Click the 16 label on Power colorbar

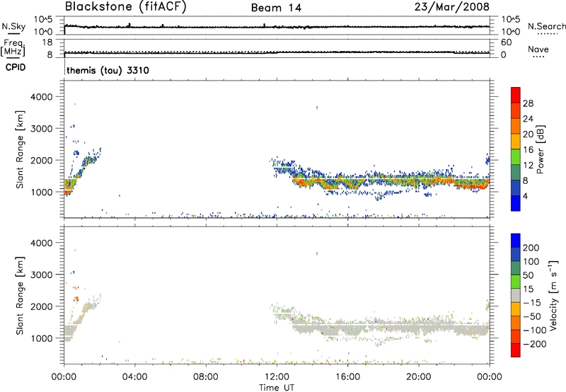coord(528,150)
